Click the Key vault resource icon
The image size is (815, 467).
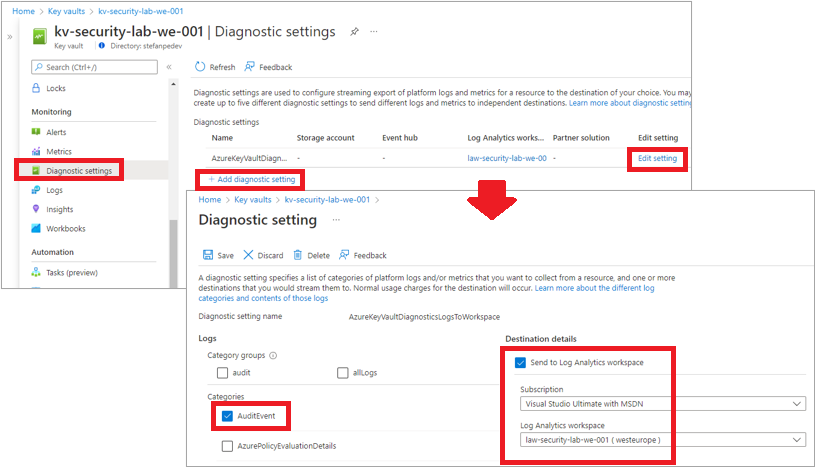coord(40,36)
